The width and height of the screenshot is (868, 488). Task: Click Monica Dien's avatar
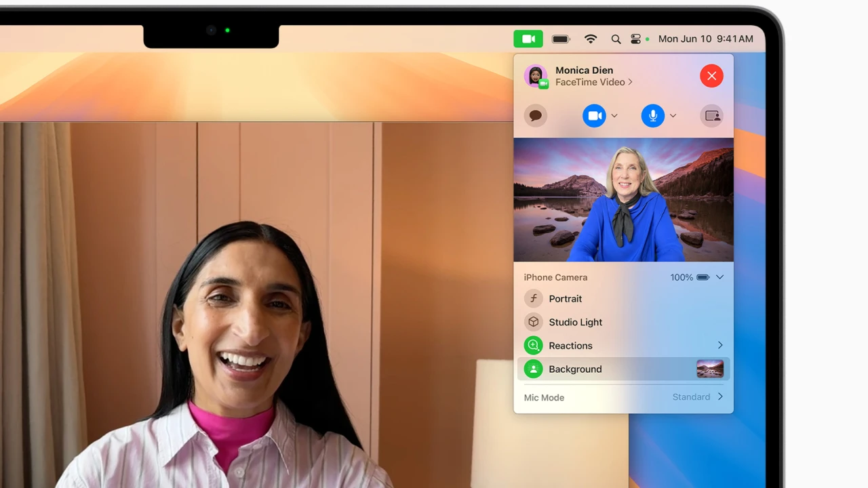coord(536,76)
